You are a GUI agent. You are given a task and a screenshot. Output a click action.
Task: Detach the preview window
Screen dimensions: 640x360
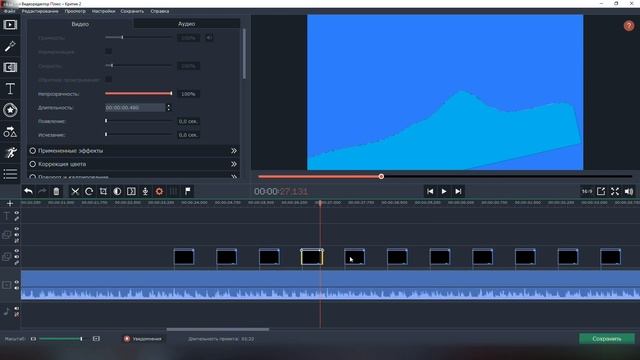[x=601, y=191]
